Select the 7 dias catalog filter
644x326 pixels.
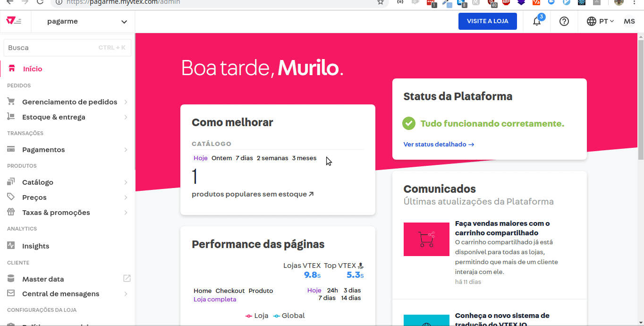point(244,158)
